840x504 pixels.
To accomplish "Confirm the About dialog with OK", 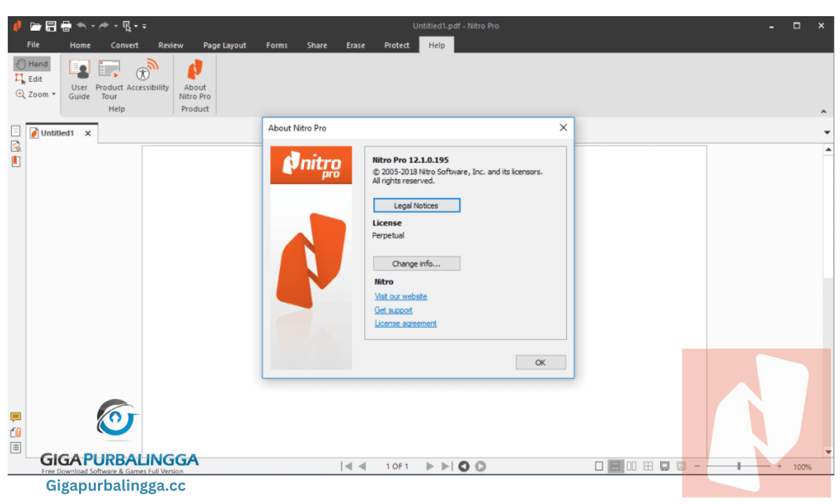I will [x=540, y=363].
